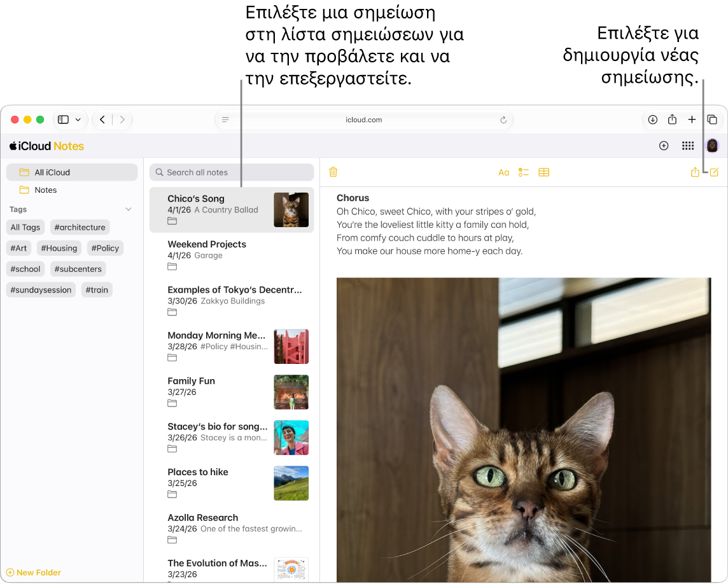
Task: Filter notes by #architecture tag
Action: click(80, 228)
